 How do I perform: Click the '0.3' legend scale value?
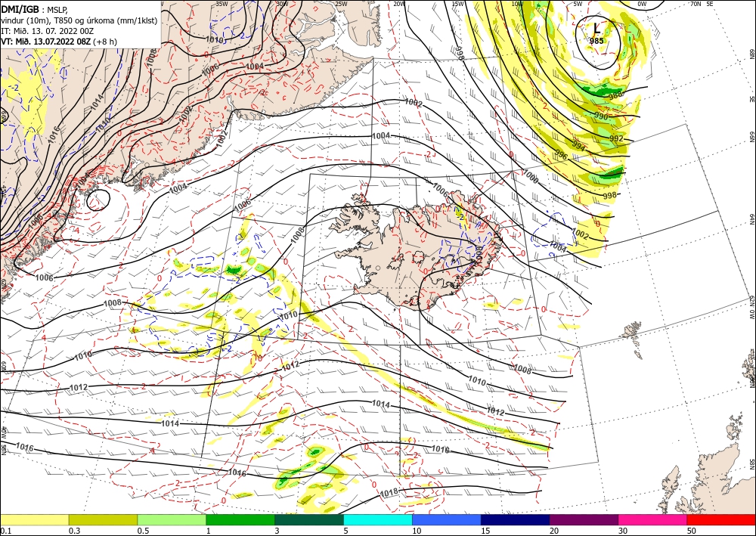(x=74, y=531)
